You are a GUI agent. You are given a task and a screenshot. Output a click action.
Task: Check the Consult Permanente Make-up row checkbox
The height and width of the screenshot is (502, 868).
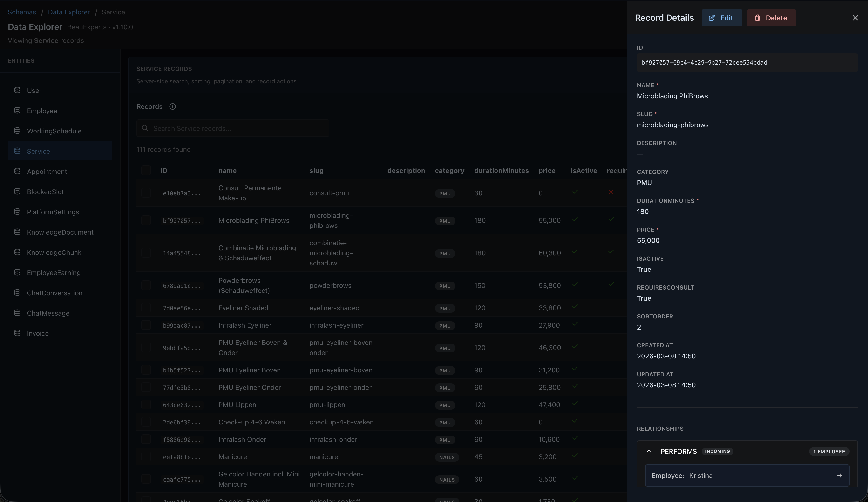[146, 193]
